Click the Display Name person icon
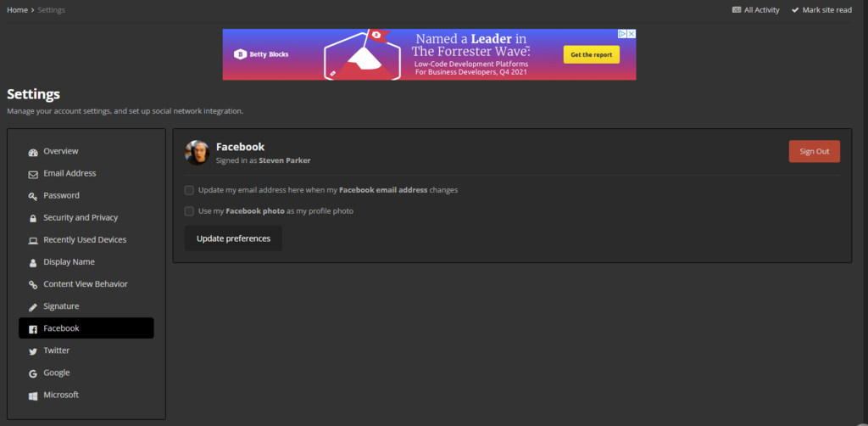The width and height of the screenshot is (868, 426). click(33, 263)
